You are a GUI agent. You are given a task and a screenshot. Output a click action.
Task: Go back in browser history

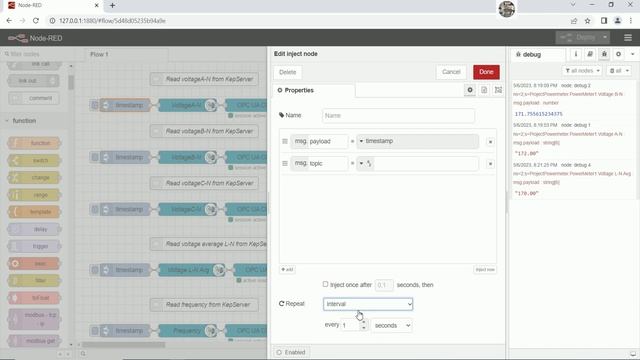[x=9, y=21]
